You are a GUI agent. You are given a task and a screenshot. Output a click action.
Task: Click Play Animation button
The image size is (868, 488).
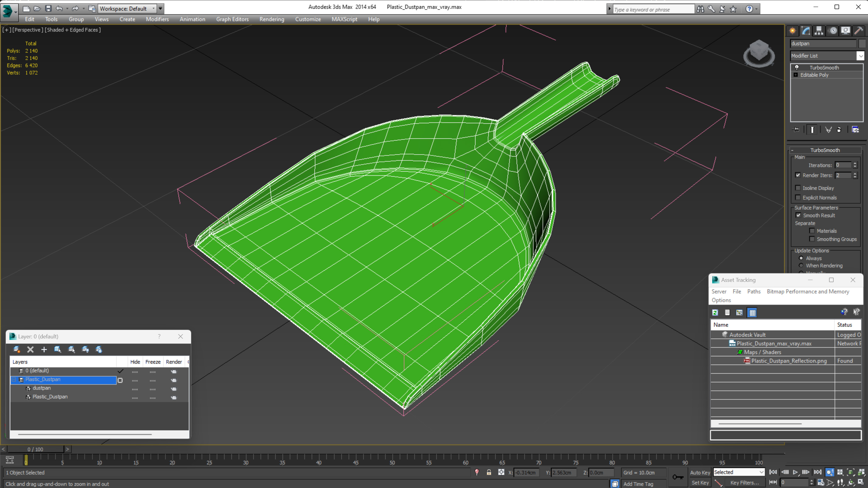[x=795, y=472]
